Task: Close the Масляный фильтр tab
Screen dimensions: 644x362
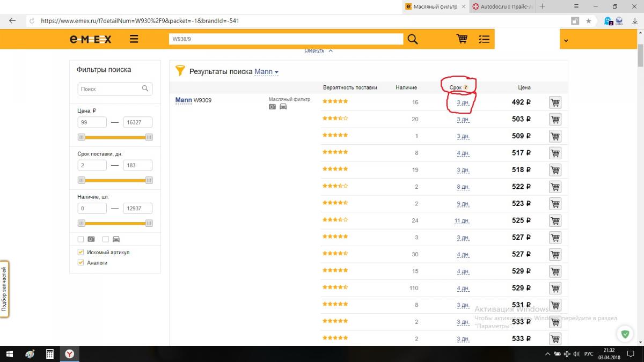Action: [465, 6]
